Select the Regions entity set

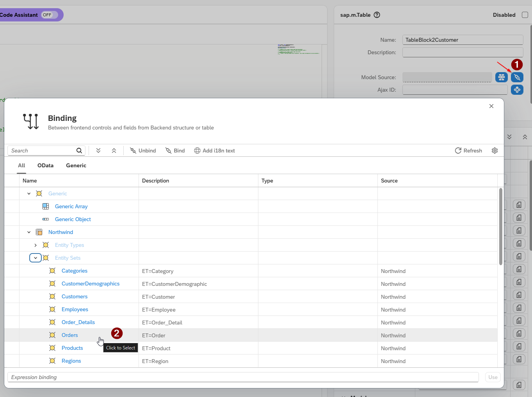pyautogui.click(x=71, y=361)
